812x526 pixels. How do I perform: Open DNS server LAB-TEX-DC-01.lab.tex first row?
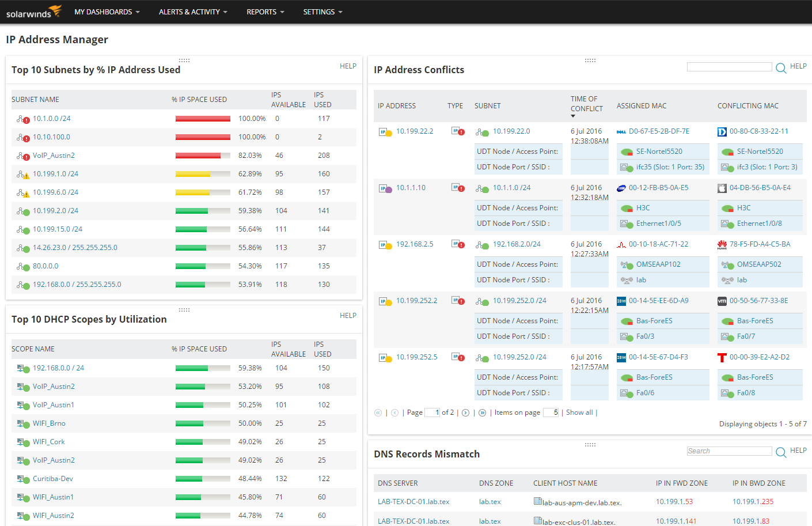tap(413, 502)
